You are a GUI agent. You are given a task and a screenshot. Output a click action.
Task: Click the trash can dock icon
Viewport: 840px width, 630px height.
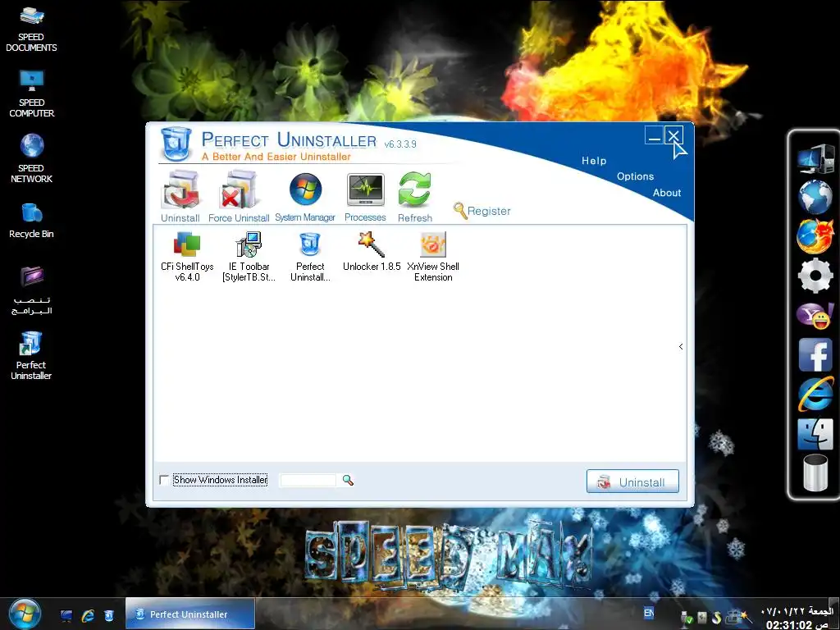point(815,472)
